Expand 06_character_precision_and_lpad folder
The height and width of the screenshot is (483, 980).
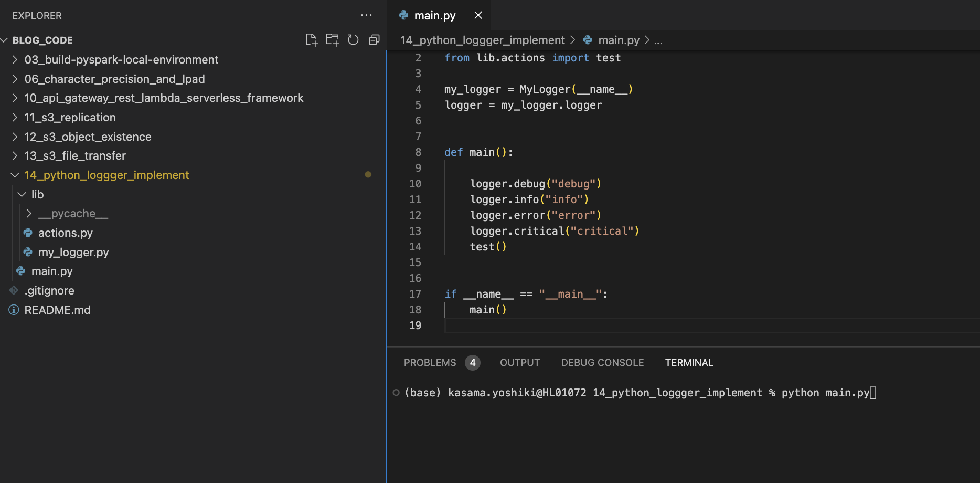[x=15, y=79]
